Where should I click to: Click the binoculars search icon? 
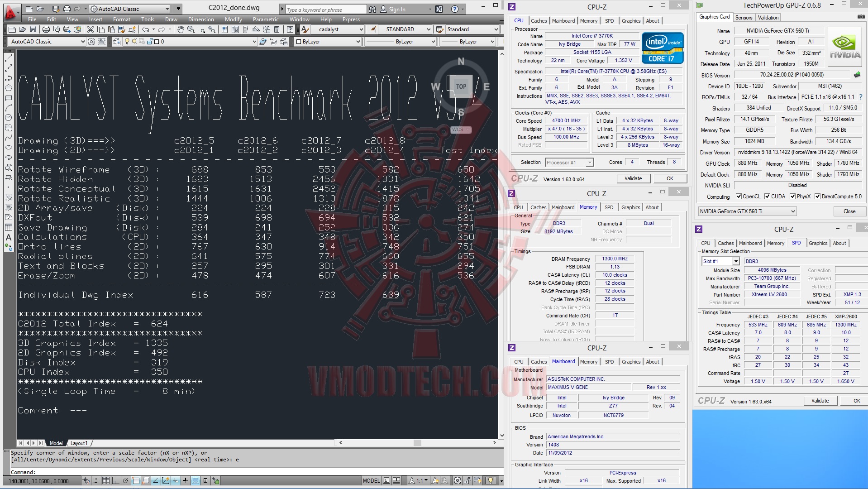pyautogui.click(x=372, y=9)
